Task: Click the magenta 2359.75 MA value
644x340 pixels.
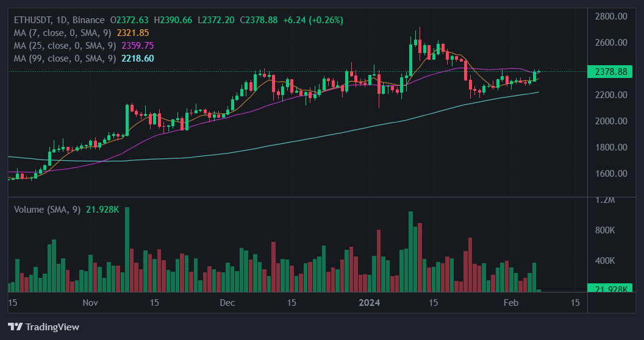Action: (138, 46)
